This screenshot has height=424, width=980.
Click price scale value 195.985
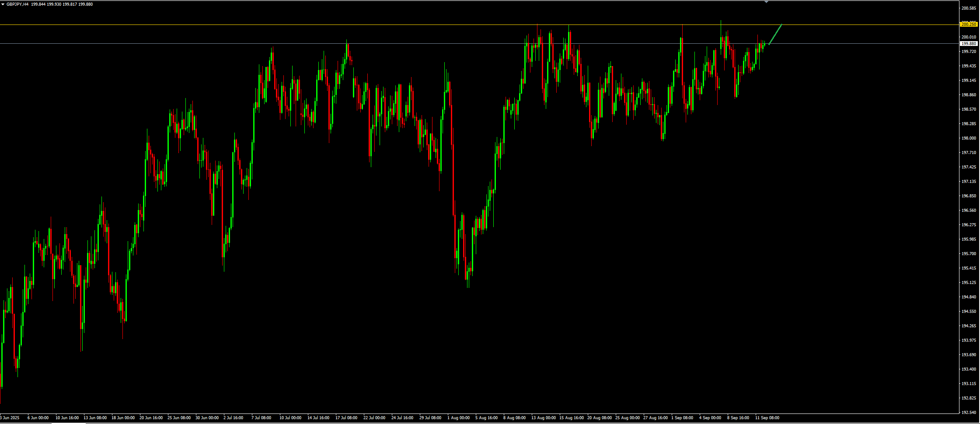coord(969,239)
